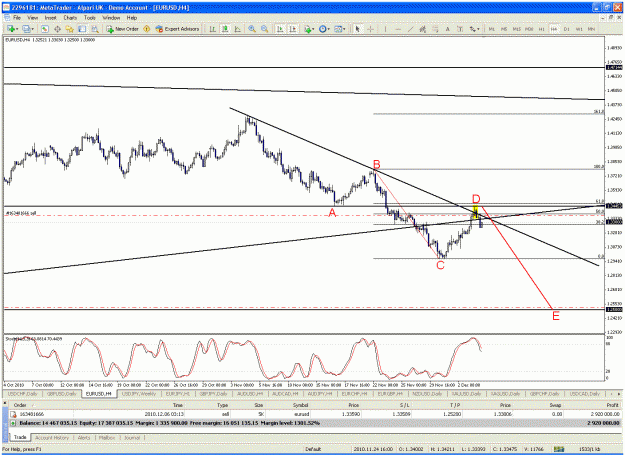Toggle the Data Window crosshair-circle icon
This screenshot has height=455, width=625.
pos(57,29)
